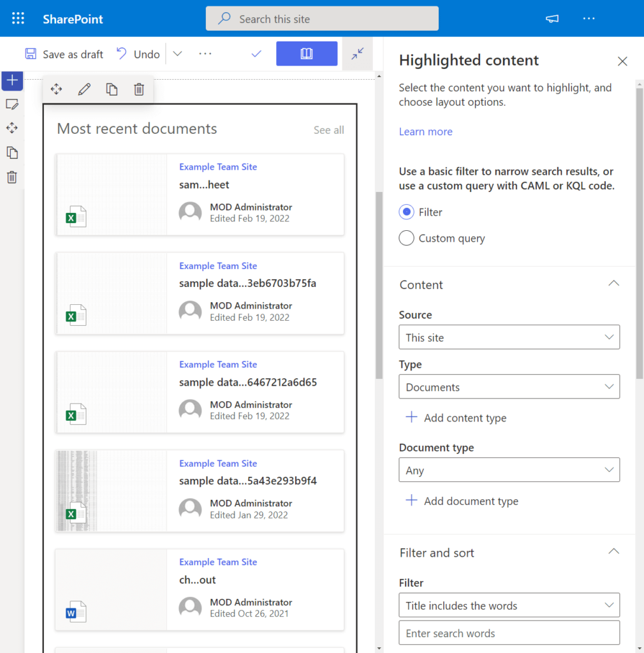Click See all link
Screen dimensions: 644x653
[328, 130]
